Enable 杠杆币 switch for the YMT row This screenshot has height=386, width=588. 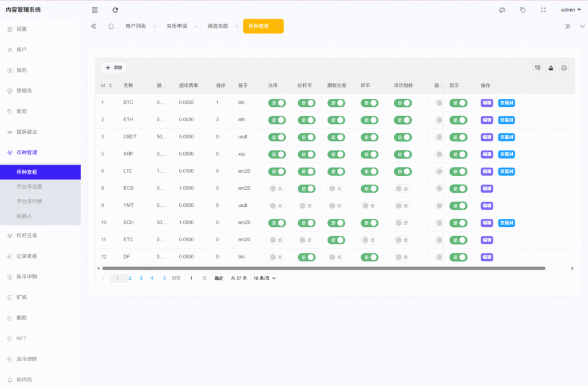pyautogui.click(x=306, y=206)
